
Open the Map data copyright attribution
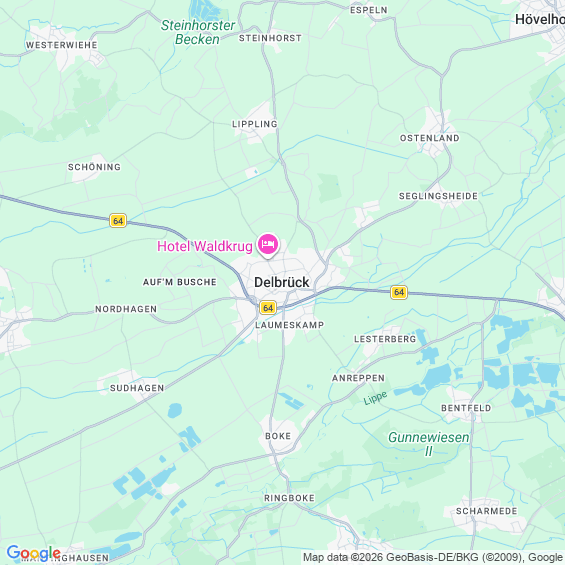click(x=433, y=557)
